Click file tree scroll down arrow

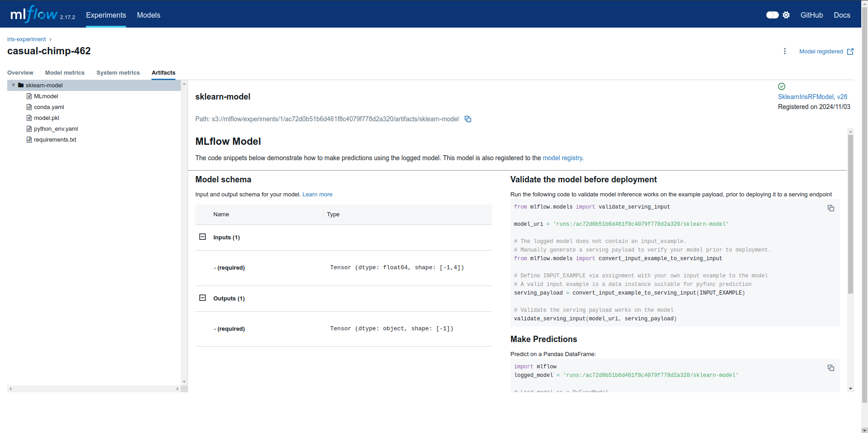point(184,382)
